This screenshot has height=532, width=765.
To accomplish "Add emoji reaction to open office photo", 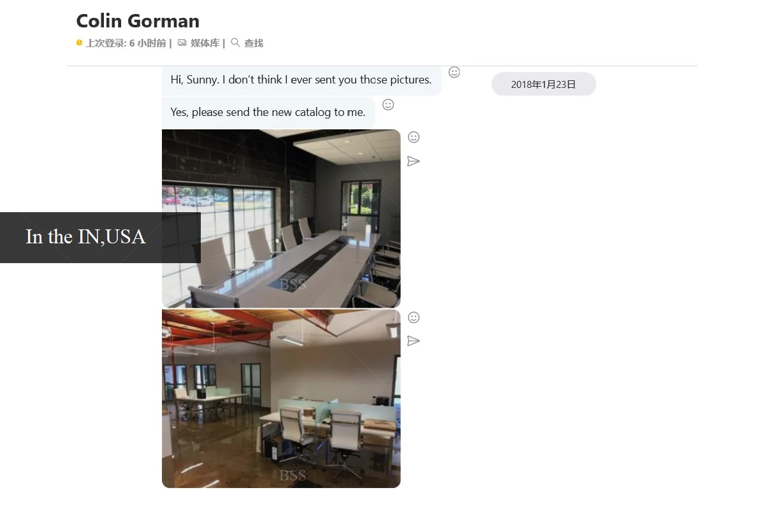I will (414, 317).
